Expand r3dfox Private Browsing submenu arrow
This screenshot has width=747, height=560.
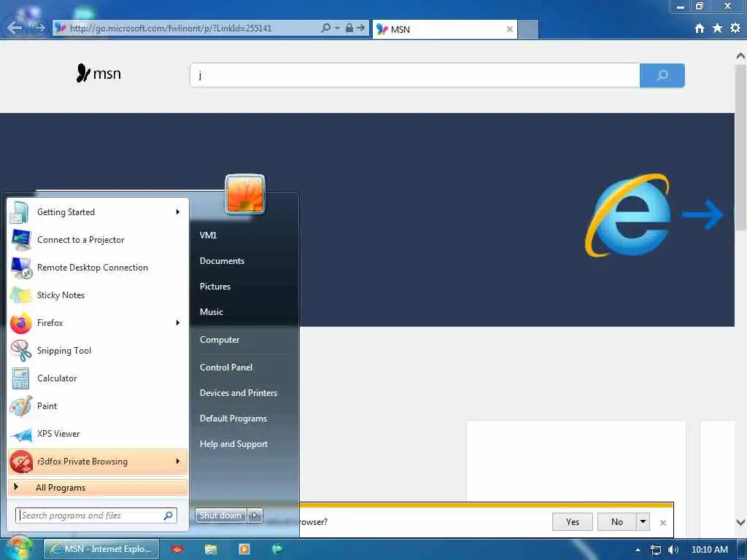click(178, 462)
